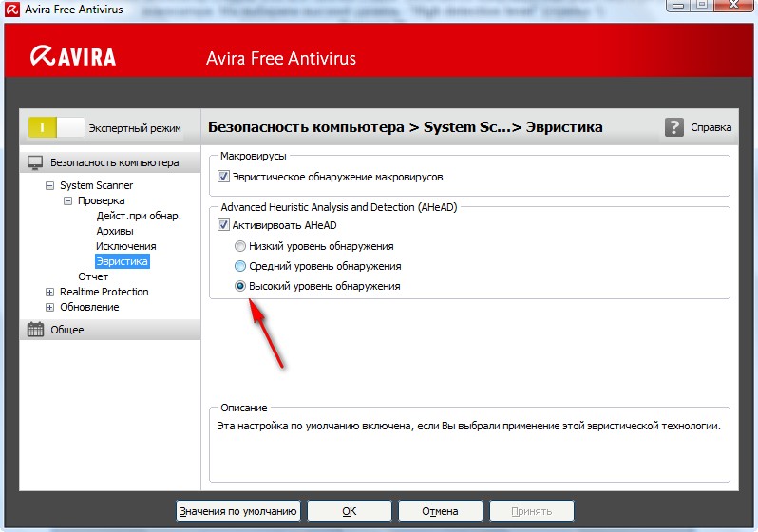This screenshot has width=758, height=532.
Task: Click the Принять button
Action: (x=531, y=511)
